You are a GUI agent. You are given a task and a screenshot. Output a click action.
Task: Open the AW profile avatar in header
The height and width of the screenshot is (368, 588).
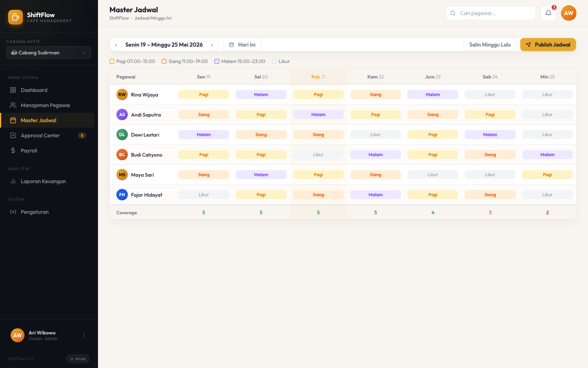pos(568,13)
